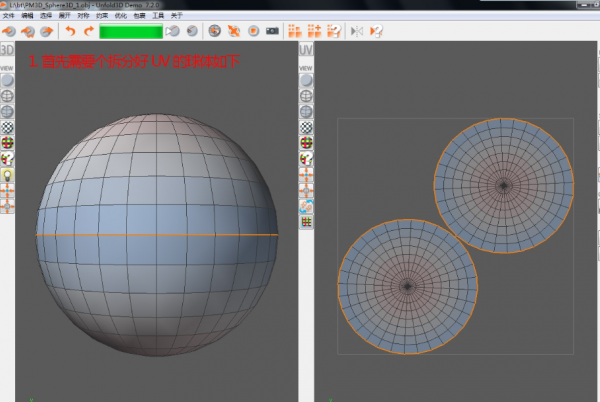Click the grid icon at the bottom of the UV sidebar
This screenshot has width=600, height=402.
tap(306, 221)
